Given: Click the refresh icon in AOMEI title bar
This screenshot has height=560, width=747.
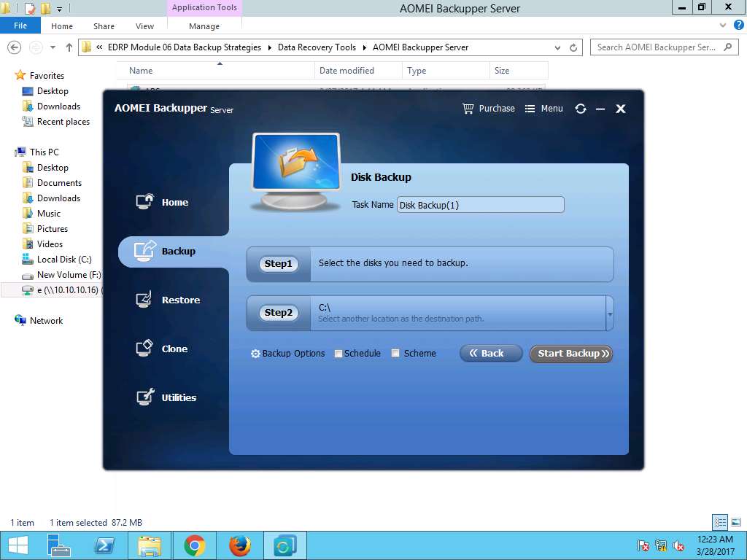Looking at the screenshot, I should [580, 109].
